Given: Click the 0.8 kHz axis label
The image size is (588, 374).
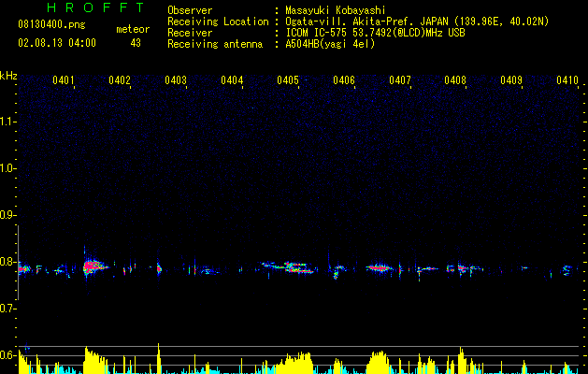Looking at the screenshot, I should 7,262.
